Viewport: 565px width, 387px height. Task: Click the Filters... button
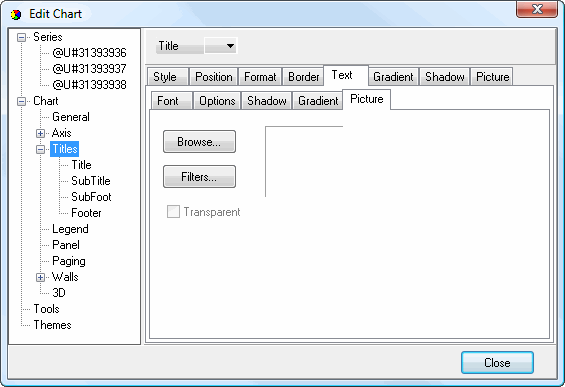tap(199, 177)
